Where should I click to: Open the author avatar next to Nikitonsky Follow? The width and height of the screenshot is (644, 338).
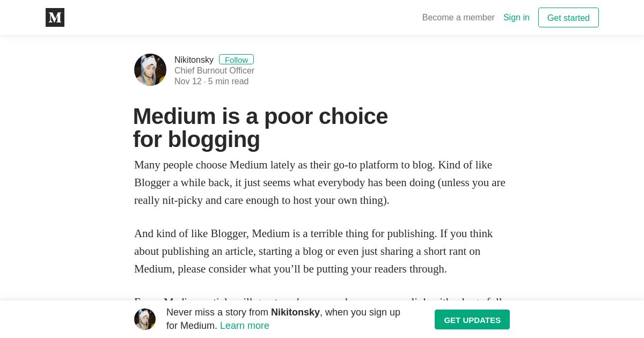point(150,70)
